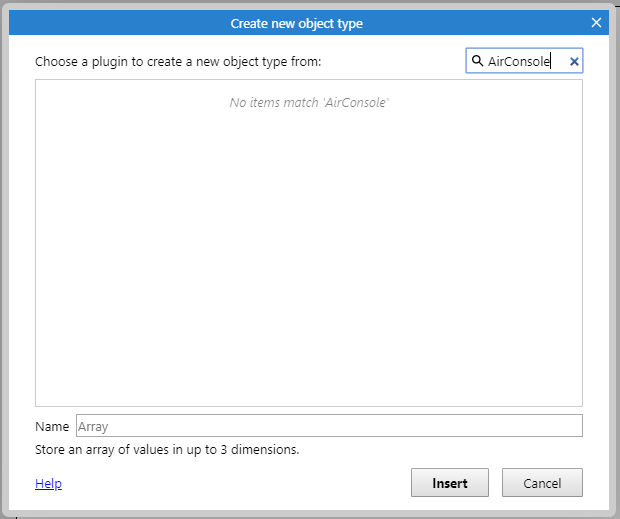The height and width of the screenshot is (519, 620).
Task: Click the Insert button
Action: 450,483
